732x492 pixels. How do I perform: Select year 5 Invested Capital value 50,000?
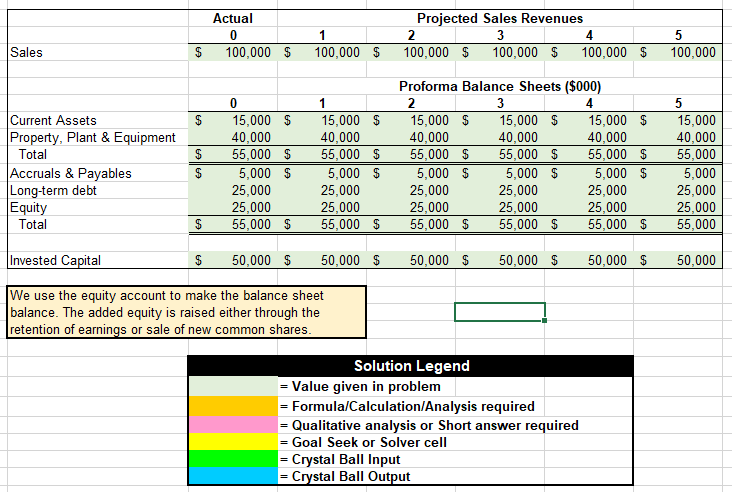click(x=697, y=260)
